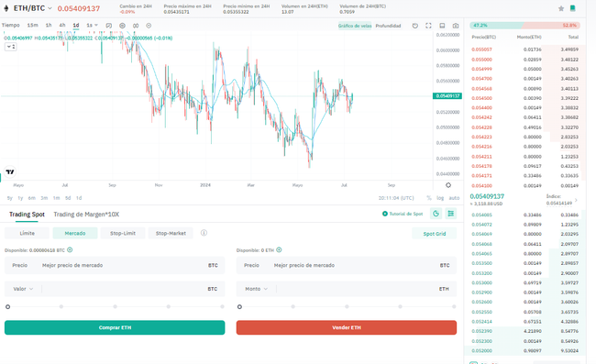Toggle log scale on chart
The height and width of the screenshot is (364, 596).
tap(440, 198)
